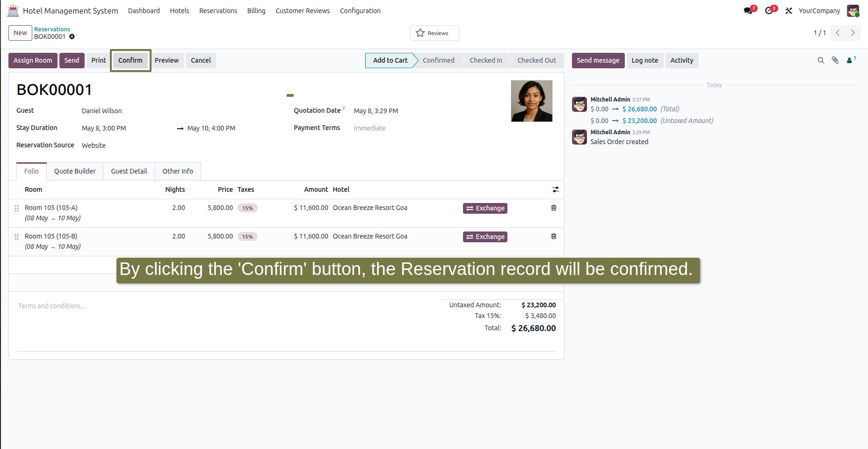Exchange the Room 105 (105-B) line
The image size is (868, 449).
pos(485,237)
